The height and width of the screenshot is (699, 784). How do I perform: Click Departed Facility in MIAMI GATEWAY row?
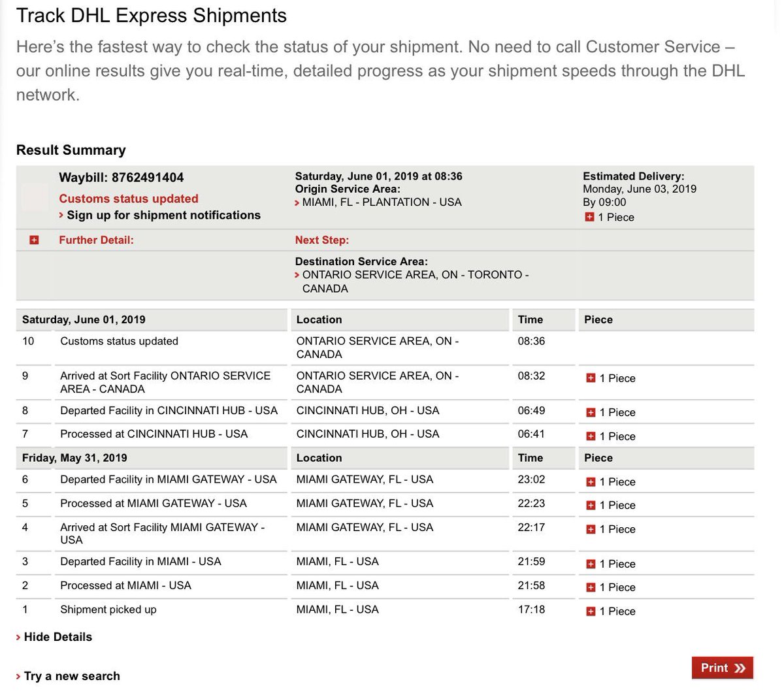pyautogui.click(x=169, y=480)
